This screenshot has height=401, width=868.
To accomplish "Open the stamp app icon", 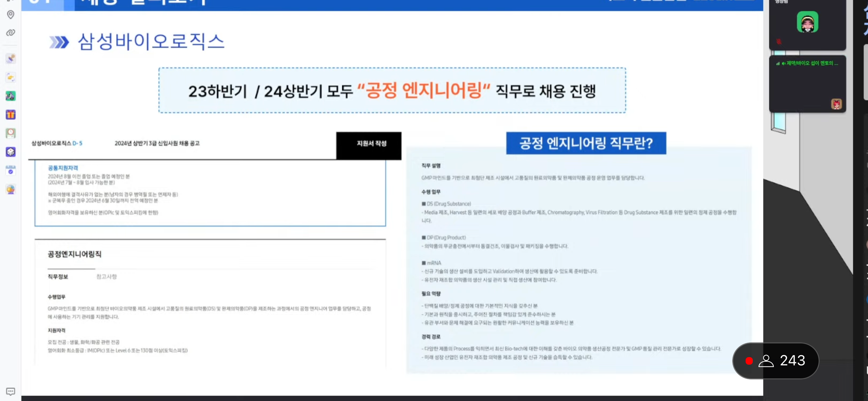I will 11,59.
